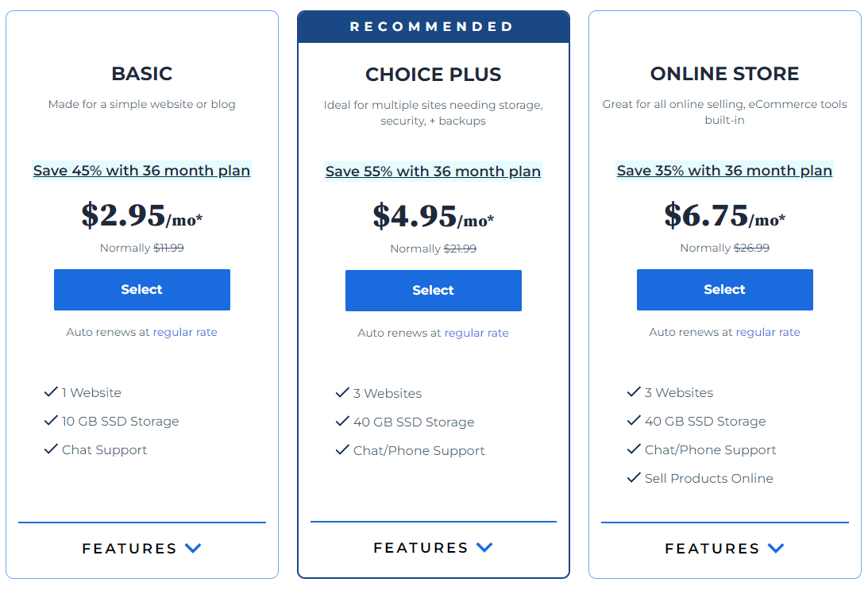Click Save 55% with 36 month plan
This screenshot has height=590, width=868.
[x=434, y=171]
